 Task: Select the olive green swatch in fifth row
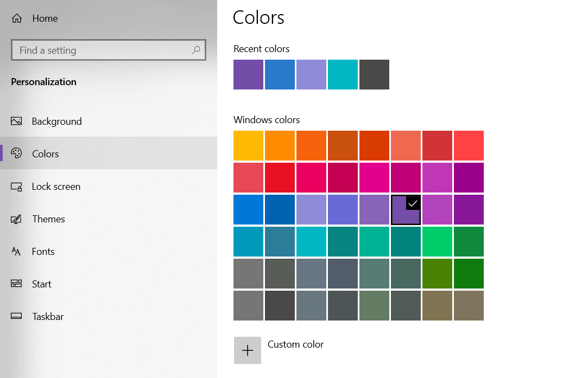437,273
